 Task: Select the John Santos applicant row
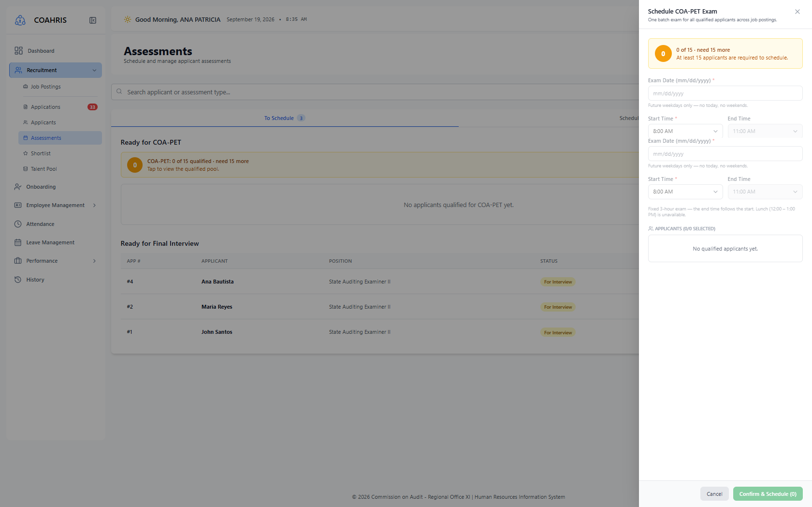[380, 332]
